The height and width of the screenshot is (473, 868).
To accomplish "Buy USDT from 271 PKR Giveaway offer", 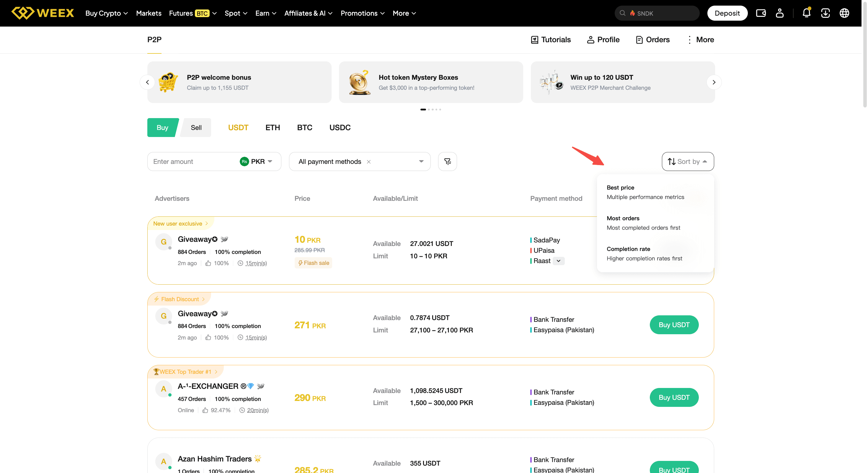I will pos(674,325).
